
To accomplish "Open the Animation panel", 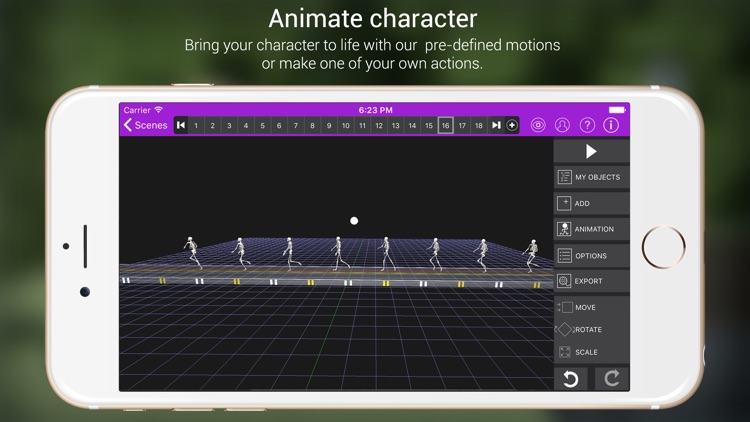I will click(591, 229).
